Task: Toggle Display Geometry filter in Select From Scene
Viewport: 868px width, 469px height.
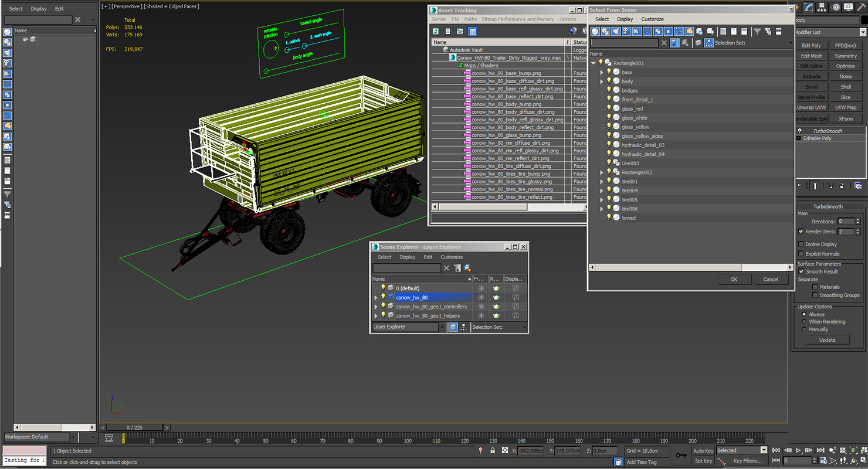Action: pos(595,31)
